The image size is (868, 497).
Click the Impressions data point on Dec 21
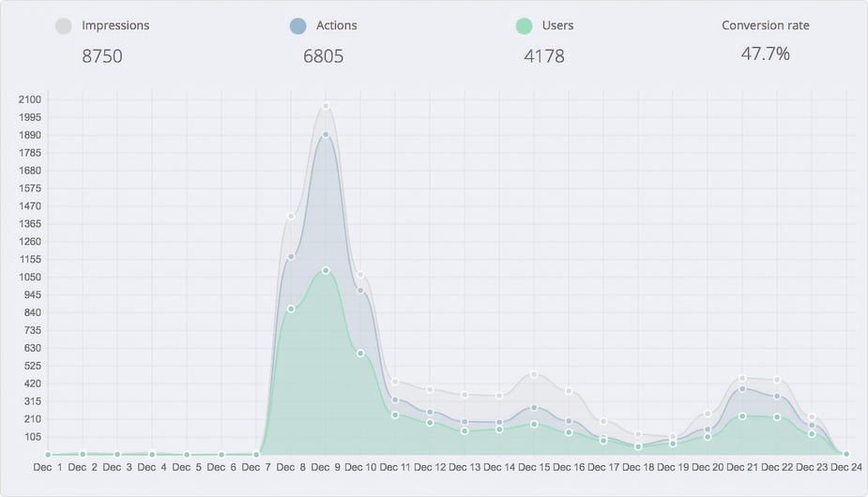(742, 378)
